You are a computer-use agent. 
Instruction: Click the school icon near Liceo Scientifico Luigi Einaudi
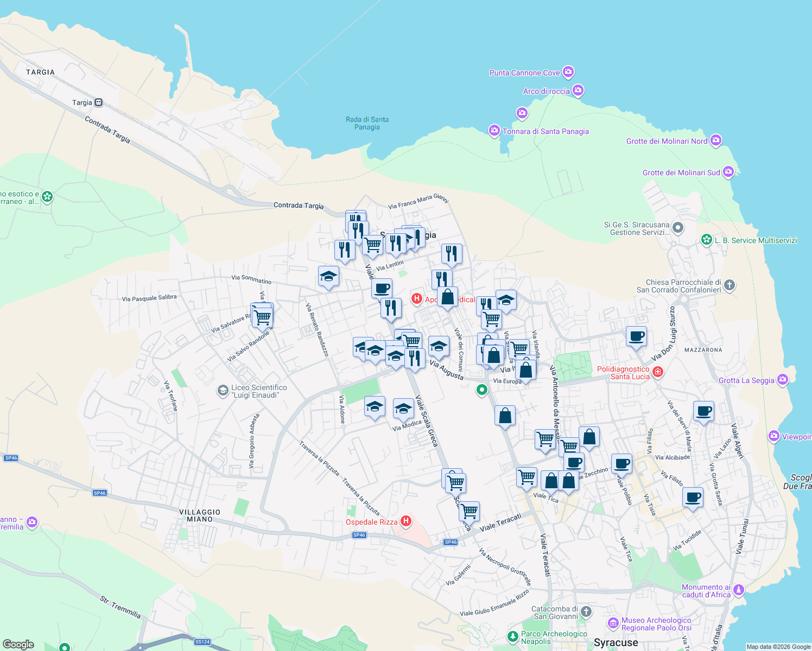[x=224, y=390]
